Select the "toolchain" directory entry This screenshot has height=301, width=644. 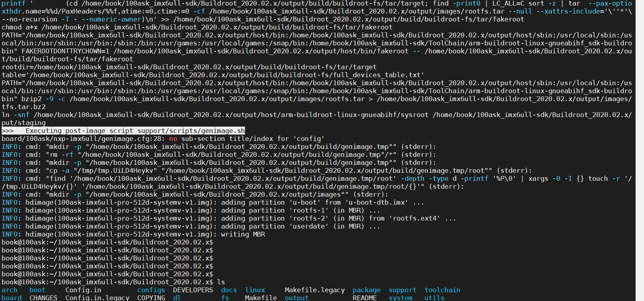(442, 290)
